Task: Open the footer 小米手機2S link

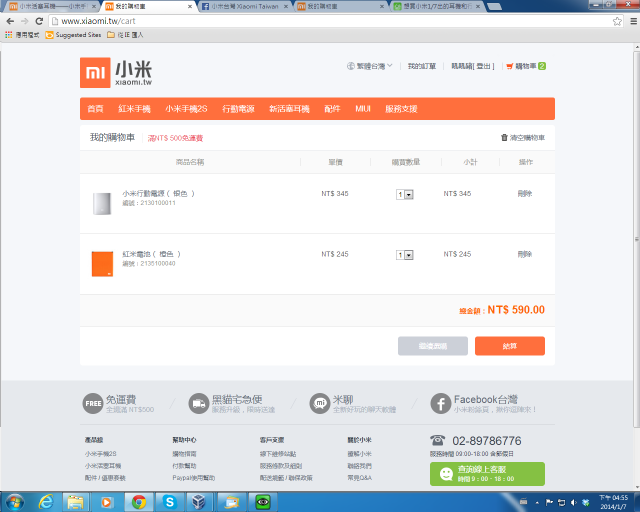Action: [x=100, y=454]
